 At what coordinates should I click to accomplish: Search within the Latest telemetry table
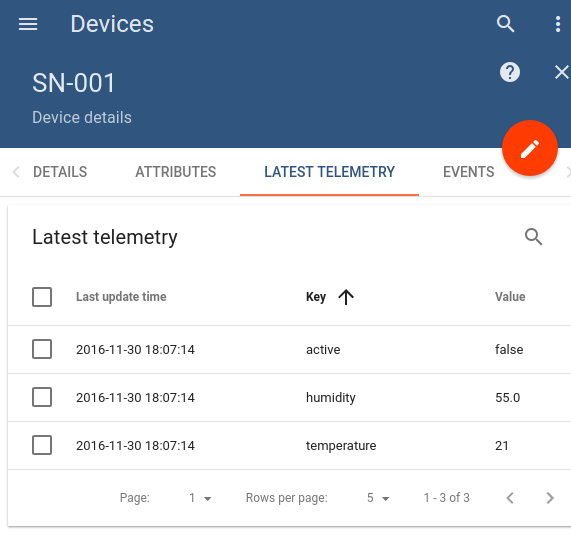[x=533, y=237]
